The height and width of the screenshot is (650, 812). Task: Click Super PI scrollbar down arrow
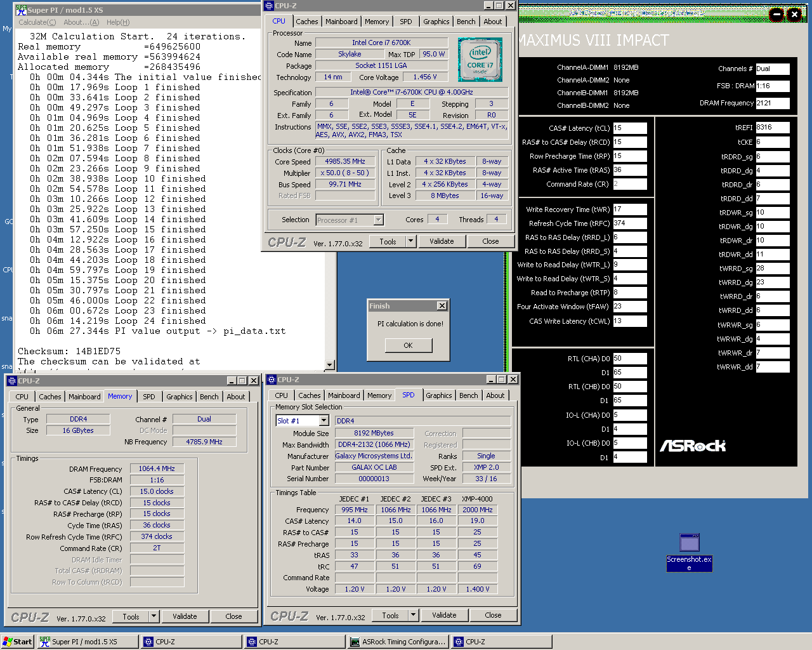[330, 365]
